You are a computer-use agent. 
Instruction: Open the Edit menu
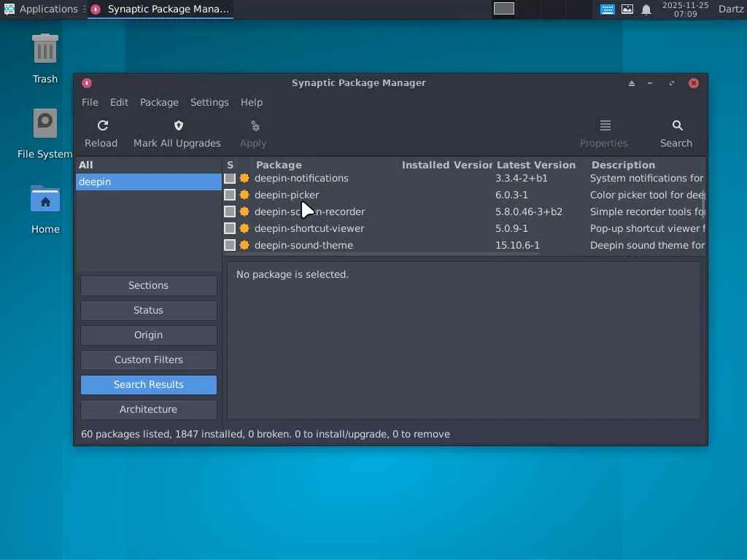pyautogui.click(x=119, y=102)
